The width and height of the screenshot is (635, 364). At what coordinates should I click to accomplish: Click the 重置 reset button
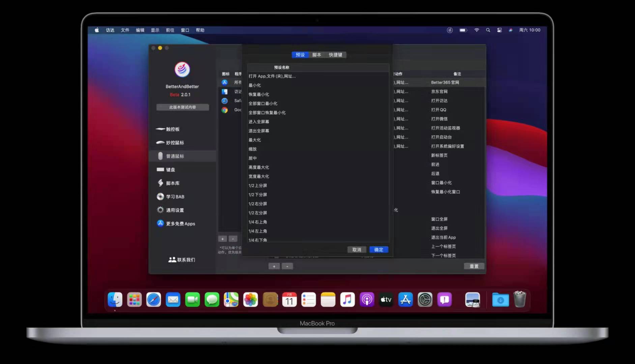(x=474, y=266)
